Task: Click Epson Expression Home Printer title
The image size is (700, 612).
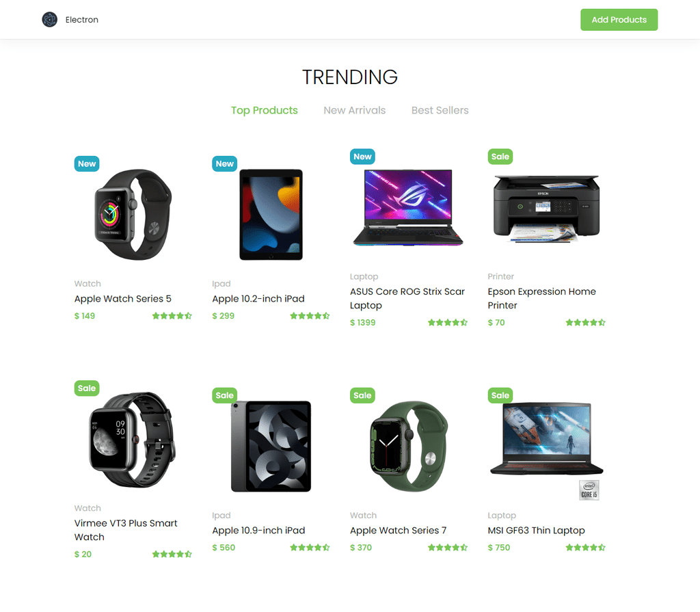Action: coord(541,298)
